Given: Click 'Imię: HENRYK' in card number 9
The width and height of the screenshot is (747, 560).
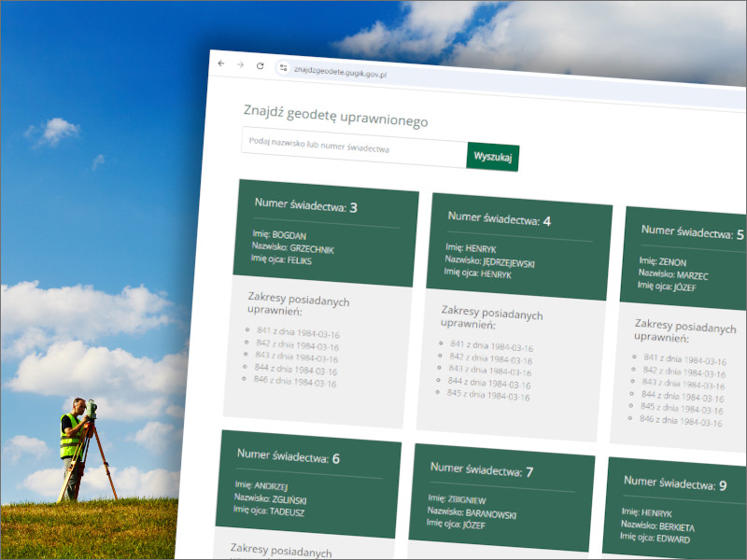Looking at the screenshot, I should coord(647,512).
